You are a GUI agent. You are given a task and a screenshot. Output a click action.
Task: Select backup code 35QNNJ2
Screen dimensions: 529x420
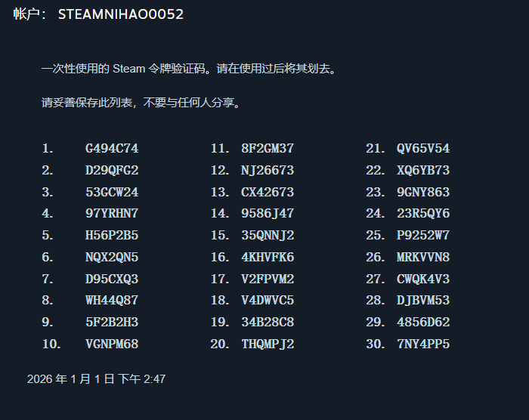pyautogui.click(x=268, y=236)
